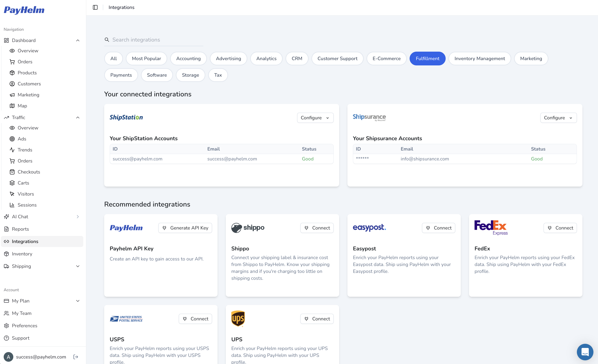The image size is (598, 364).
Task: Click the FedEx Express logo
Action: point(491,228)
